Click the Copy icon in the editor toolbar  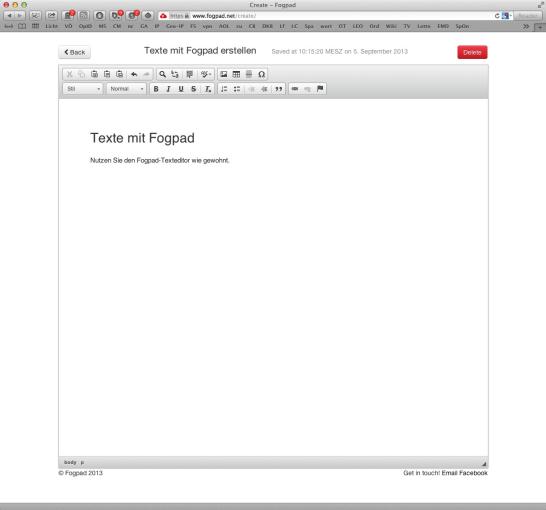click(x=81, y=74)
